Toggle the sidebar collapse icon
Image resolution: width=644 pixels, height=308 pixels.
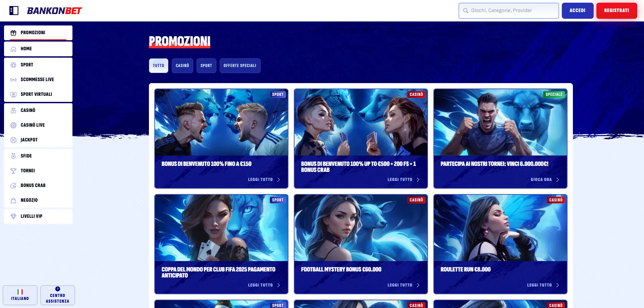(x=14, y=11)
